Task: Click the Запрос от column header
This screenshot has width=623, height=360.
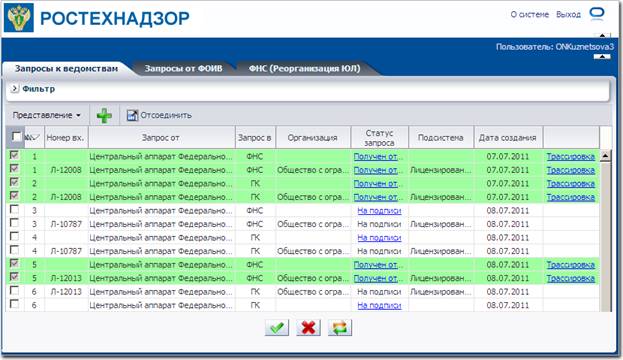Action: (161, 138)
